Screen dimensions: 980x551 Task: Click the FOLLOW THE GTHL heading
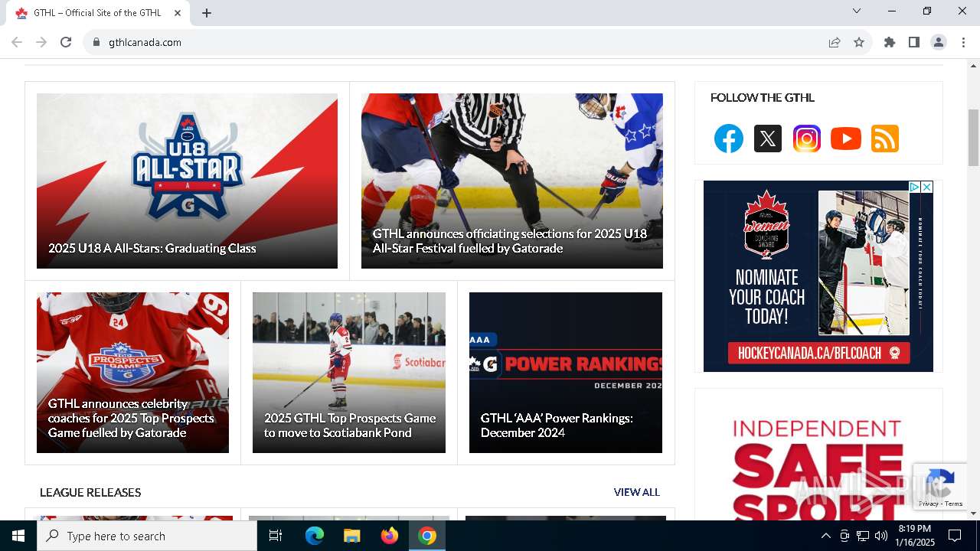(762, 97)
